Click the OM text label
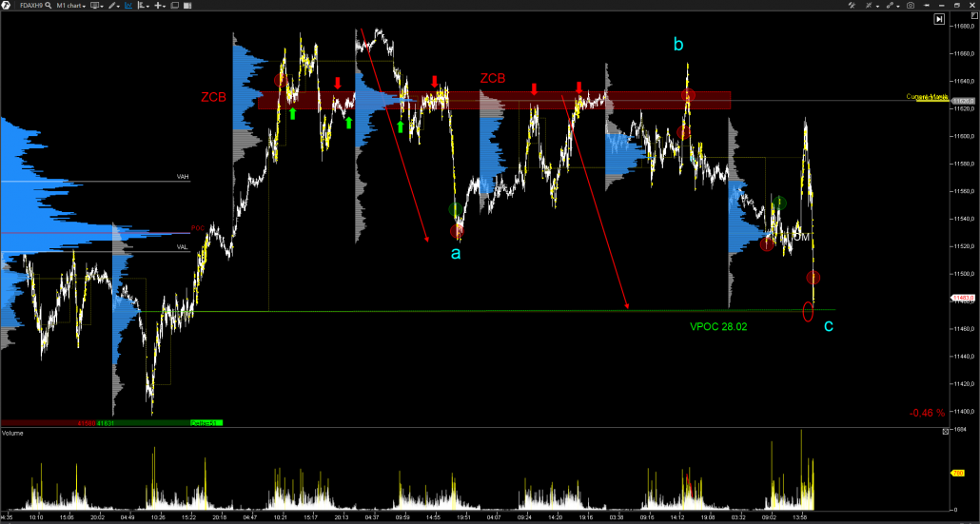Image resolution: width=980 pixels, height=524 pixels. pos(801,237)
